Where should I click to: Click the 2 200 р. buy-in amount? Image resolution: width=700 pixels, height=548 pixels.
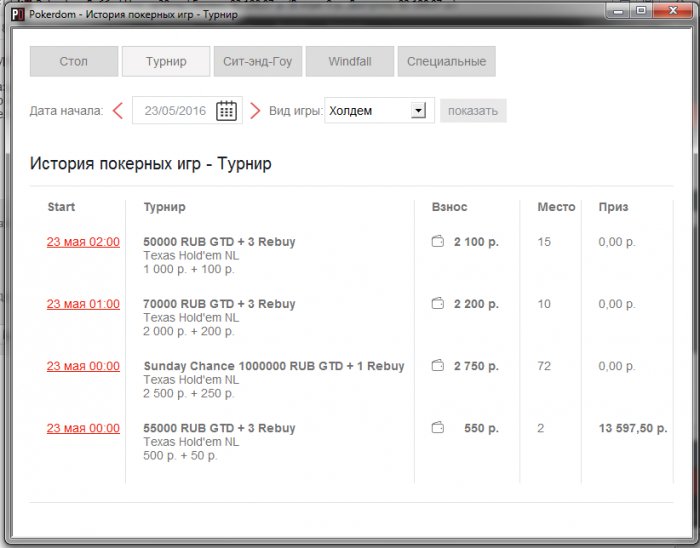pos(476,304)
